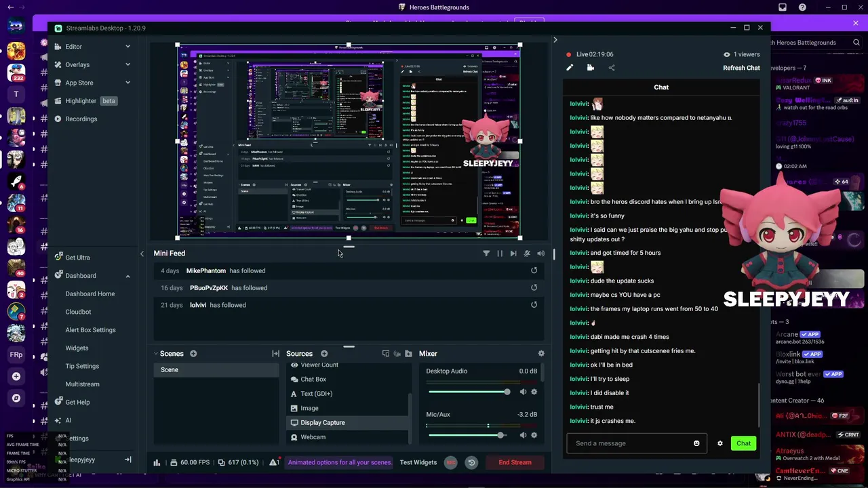Expand the App Store chevron
The height and width of the screenshot is (488, 868).
pyautogui.click(x=127, y=83)
